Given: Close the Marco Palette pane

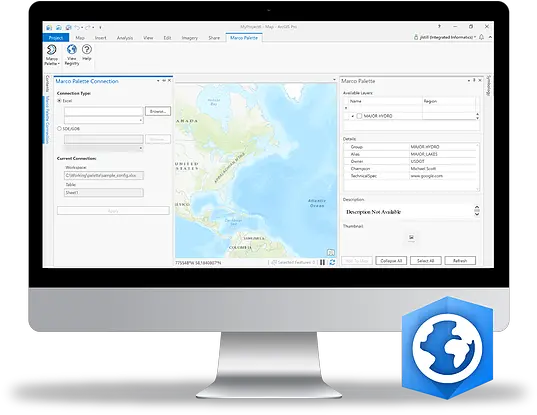Looking at the screenshot, I should (x=480, y=80).
